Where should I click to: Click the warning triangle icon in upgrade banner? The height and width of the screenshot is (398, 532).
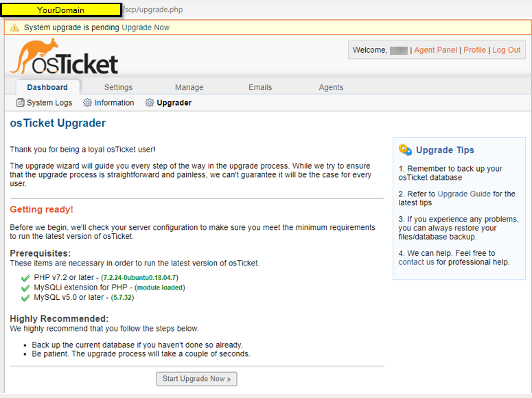[14, 28]
